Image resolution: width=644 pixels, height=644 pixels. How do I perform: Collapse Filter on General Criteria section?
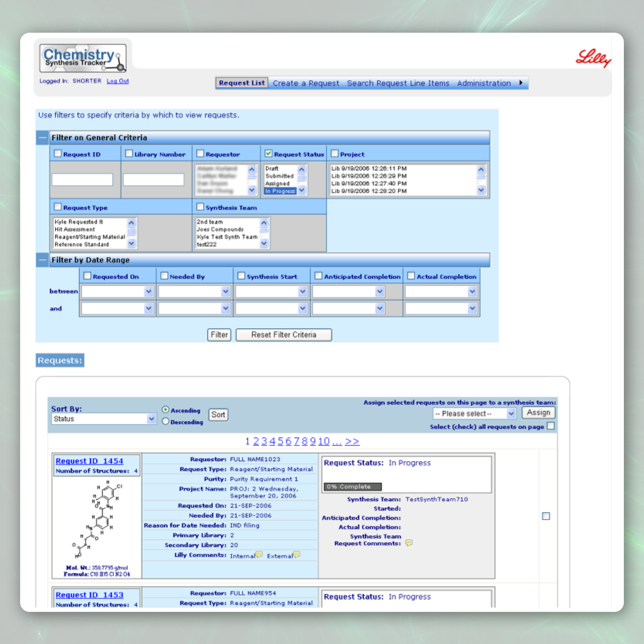coord(42,138)
